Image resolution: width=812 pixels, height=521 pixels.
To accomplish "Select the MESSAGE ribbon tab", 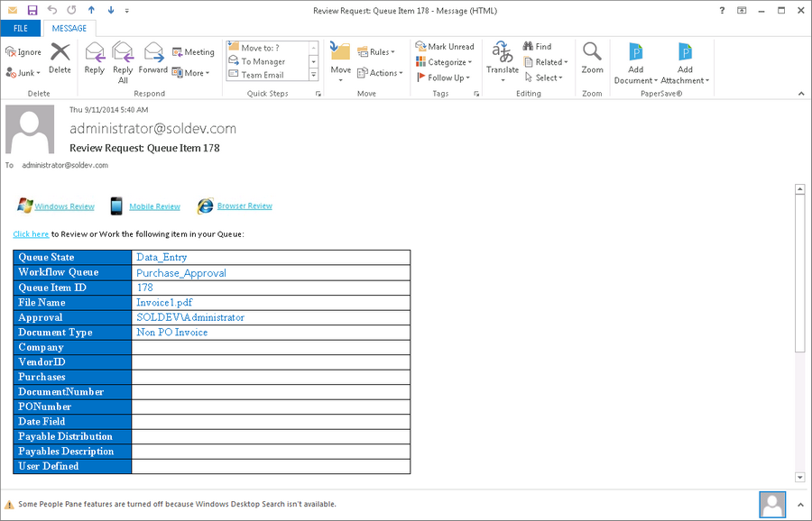I will 69,29.
